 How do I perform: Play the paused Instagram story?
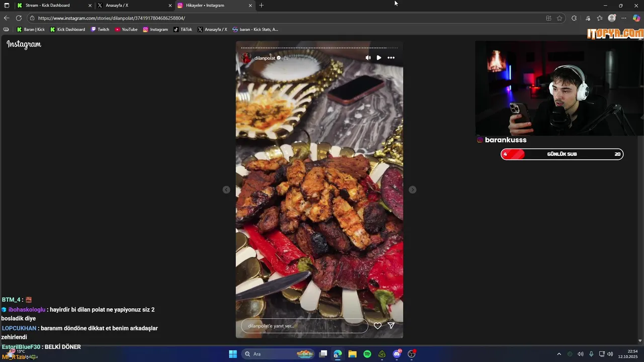(x=379, y=58)
